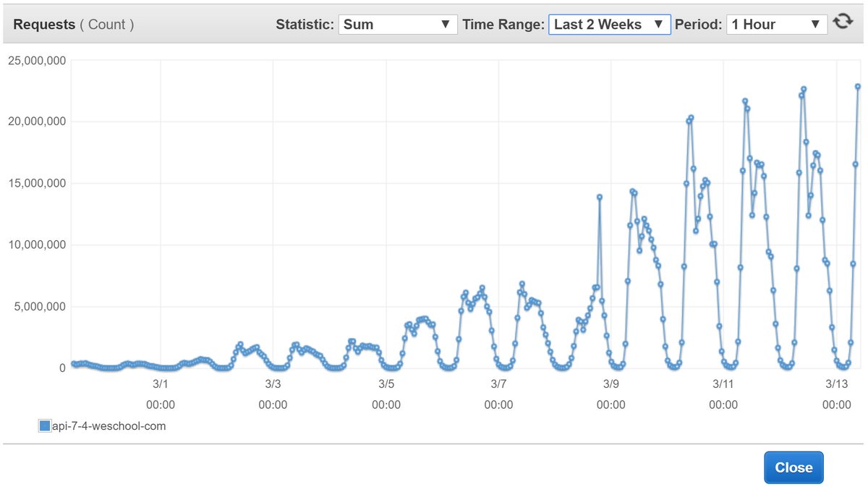Click the 3/1 date axis label
The width and height of the screenshot is (868, 487).
tap(160, 383)
